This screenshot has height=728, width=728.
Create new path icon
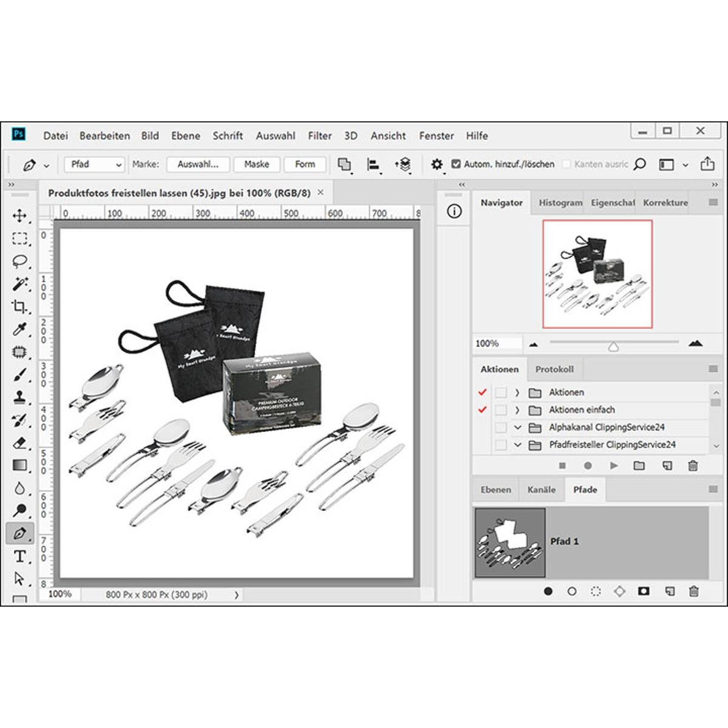point(669,591)
